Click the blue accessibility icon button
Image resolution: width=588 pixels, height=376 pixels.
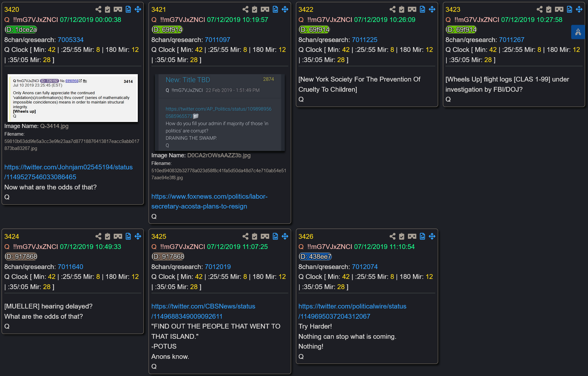[x=578, y=32]
